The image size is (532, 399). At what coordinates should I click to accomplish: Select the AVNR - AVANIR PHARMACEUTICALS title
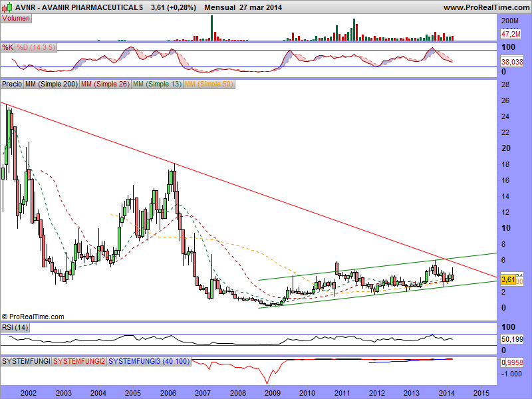coord(79,7)
